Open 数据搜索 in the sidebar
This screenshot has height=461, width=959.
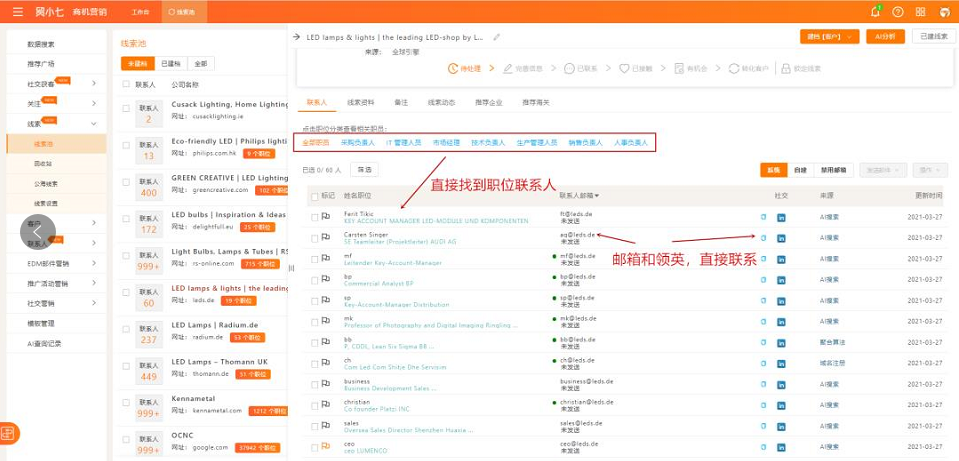41,44
